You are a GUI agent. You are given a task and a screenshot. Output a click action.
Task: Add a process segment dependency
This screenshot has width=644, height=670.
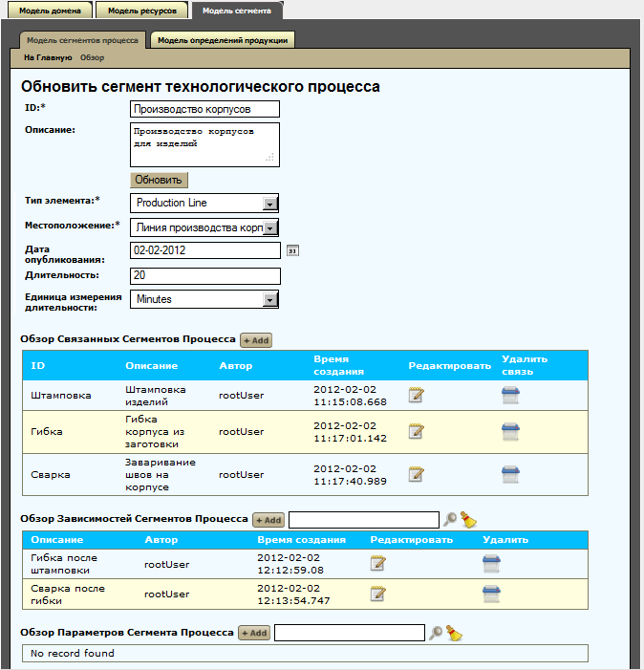[268, 520]
